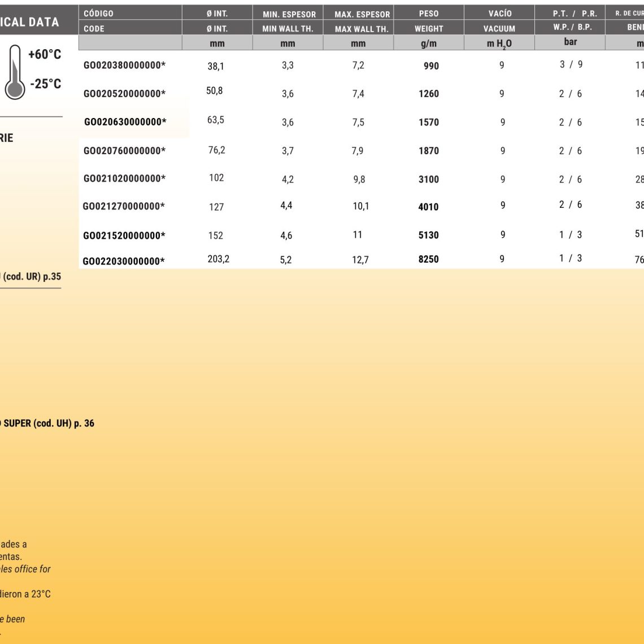
Task: Select the 203,2 inner diameter value
Action: [x=218, y=259]
